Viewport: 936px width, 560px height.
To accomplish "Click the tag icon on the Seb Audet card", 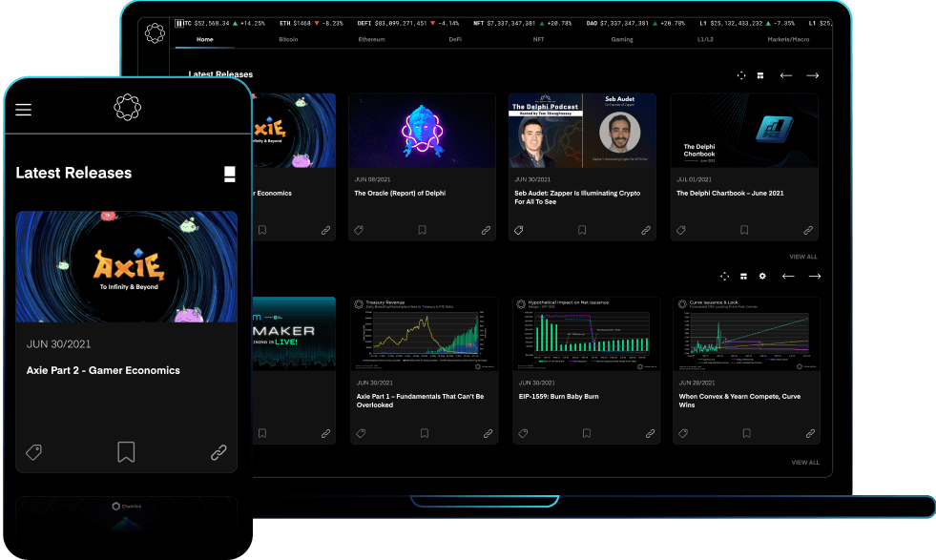I will pos(519,230).
